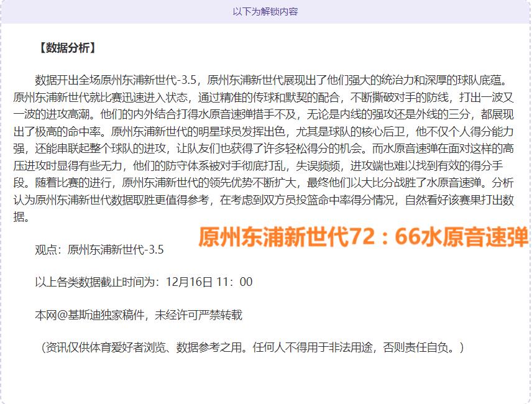Click the line starting 一波的进攻高潮
Screen dimensions: 532x404
click(264, 114)
